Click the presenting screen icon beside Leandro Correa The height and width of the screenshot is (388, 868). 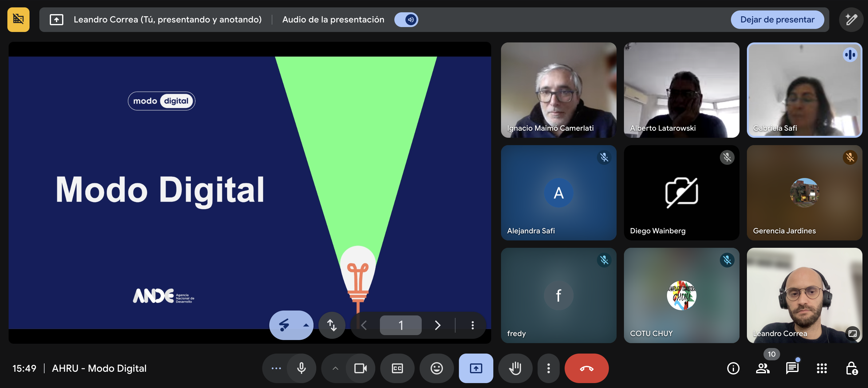click(56, 20)
